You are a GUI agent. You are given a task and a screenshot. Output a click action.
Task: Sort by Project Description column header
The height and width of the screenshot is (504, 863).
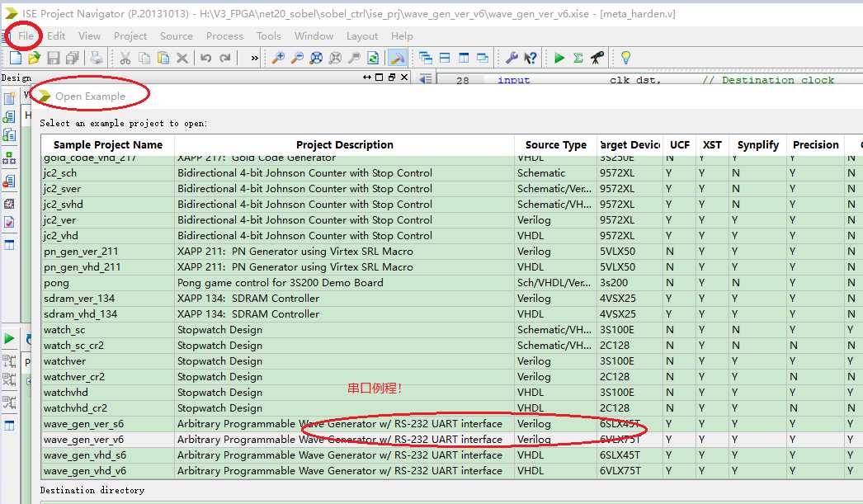point(345,144)
